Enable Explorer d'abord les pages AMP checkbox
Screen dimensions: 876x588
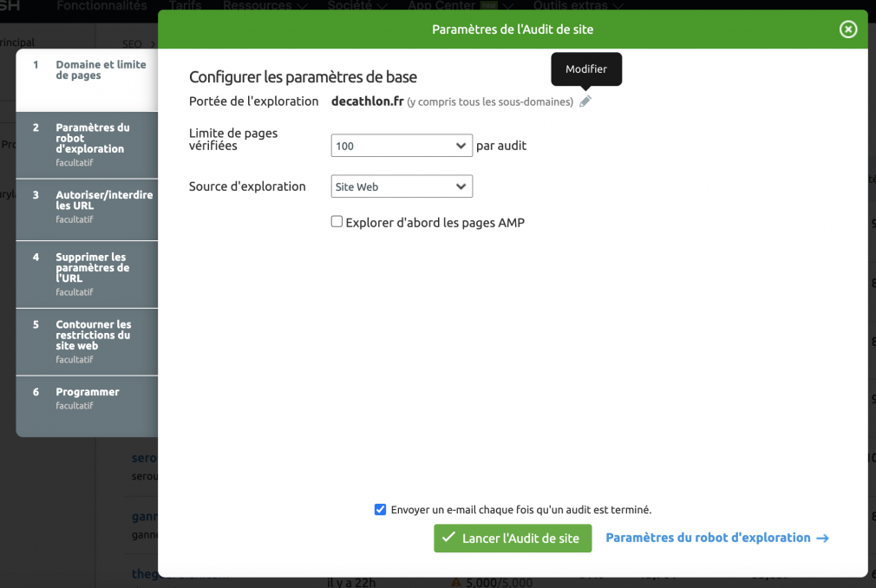click(337, 222)
